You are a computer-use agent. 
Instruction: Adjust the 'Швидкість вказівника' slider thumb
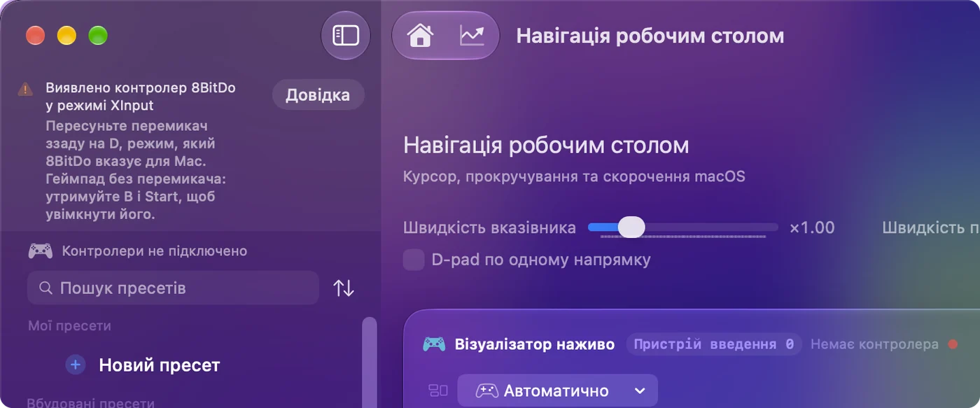tap(631, 227)
